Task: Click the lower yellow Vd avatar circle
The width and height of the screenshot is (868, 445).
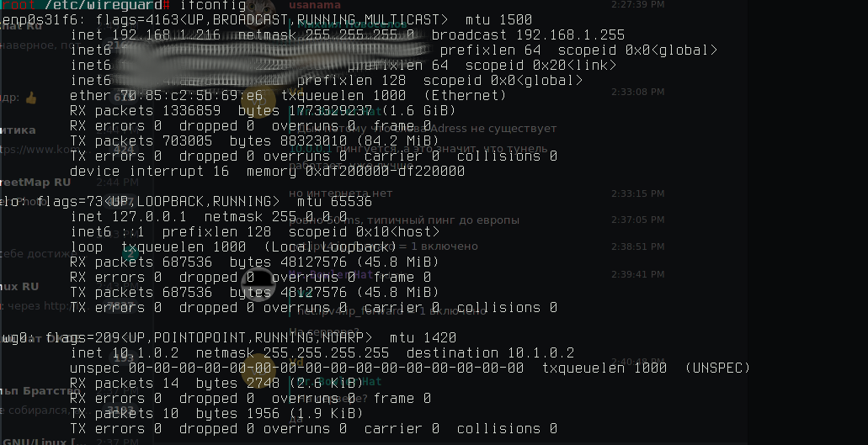Action: pyautogui.click(x=258, y=370)
